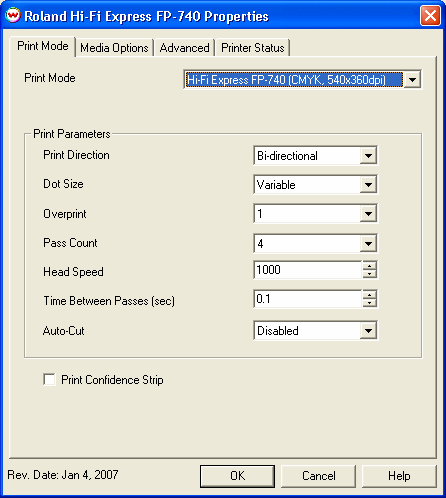Click the 'Dot Size' label text
The width and height of the screenshot is (446, 498).
63,184
